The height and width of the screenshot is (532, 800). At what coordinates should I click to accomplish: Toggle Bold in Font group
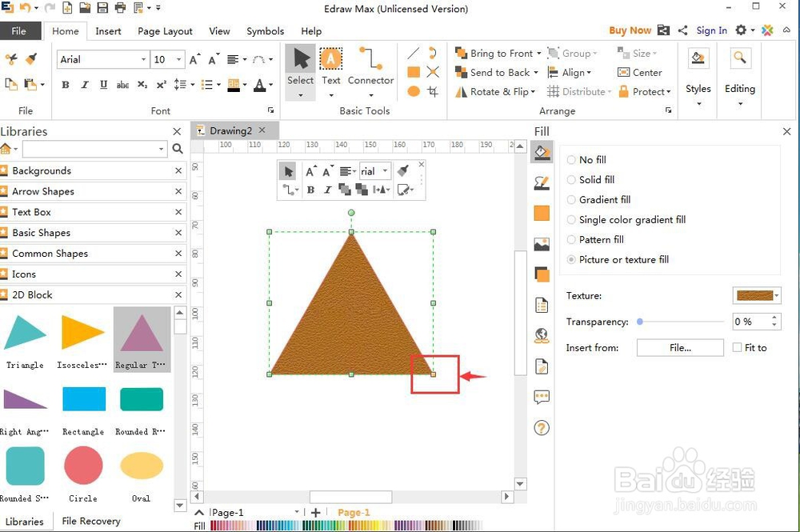66,85
